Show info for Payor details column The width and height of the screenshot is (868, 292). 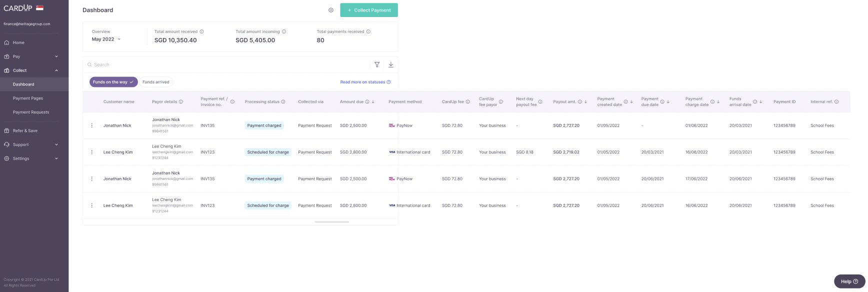[181, 101]
